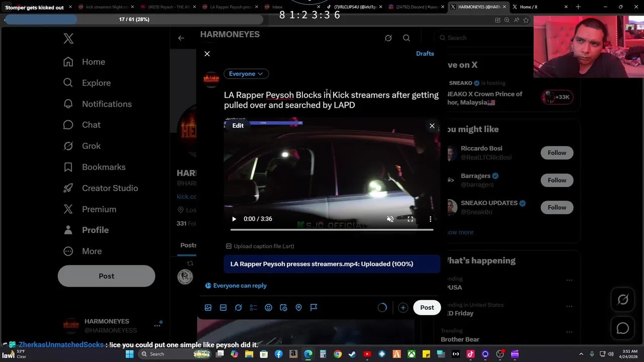The width and height of the screenshot is (644, 362).
Task: Close the compose post dialog
Action: (207, 54)
